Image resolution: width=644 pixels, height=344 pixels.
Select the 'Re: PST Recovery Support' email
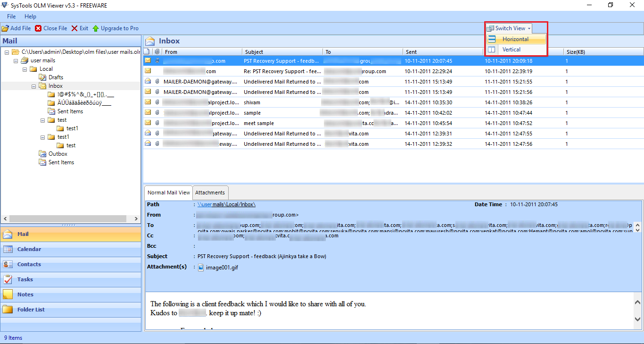394,71
